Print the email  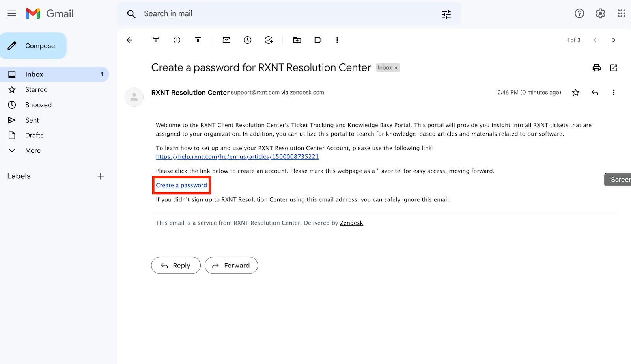click(596, 67)
